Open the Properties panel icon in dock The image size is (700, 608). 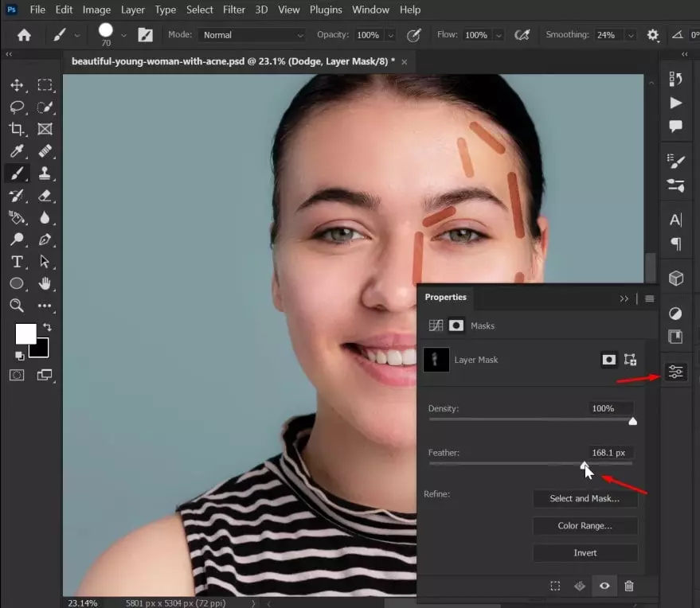(675, 372)
